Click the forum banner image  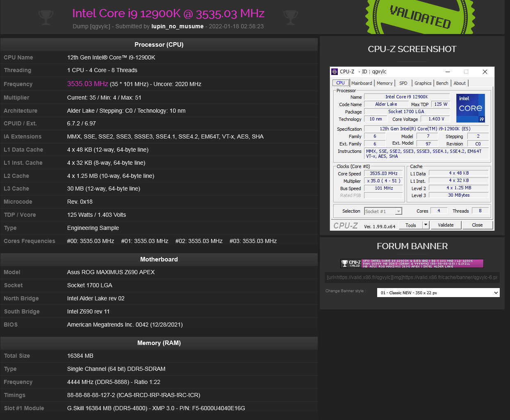(412, 263)
